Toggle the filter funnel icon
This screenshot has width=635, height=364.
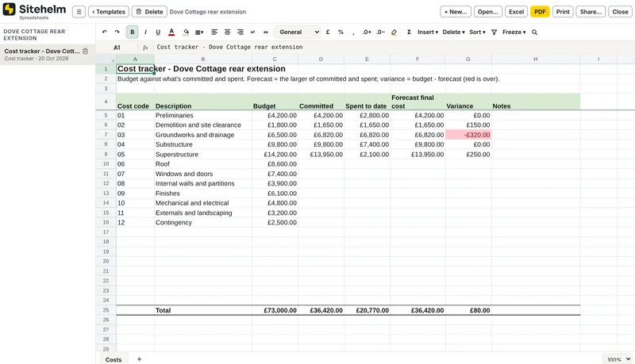494,32
